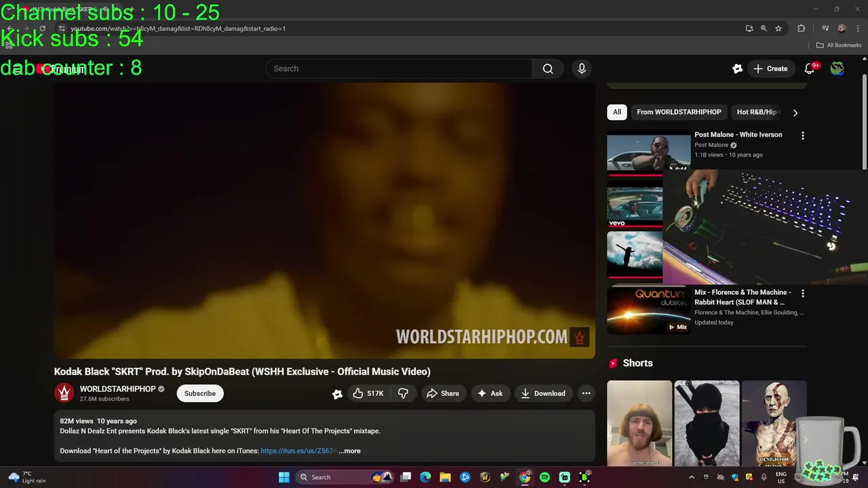The height and width of the screenshot is (488, 868).
Task: Open Microsoft Edge from the taskbar
Action: [x=425, y=477]
